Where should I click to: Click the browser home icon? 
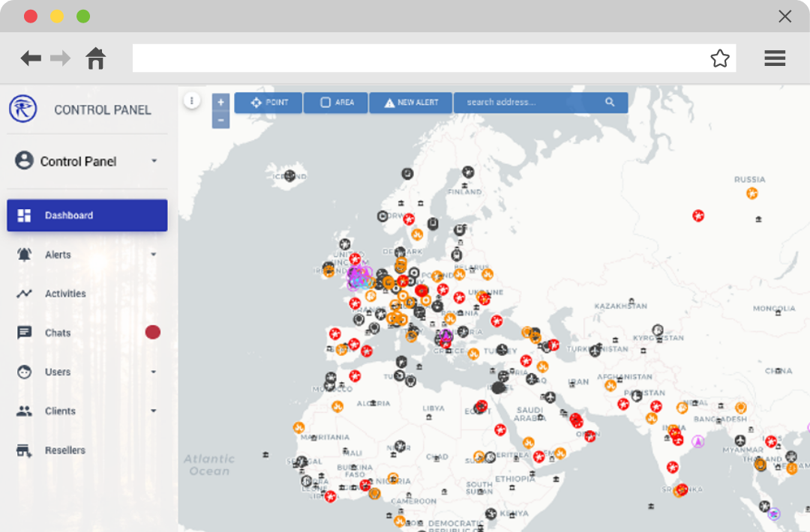tap(96, 58)
